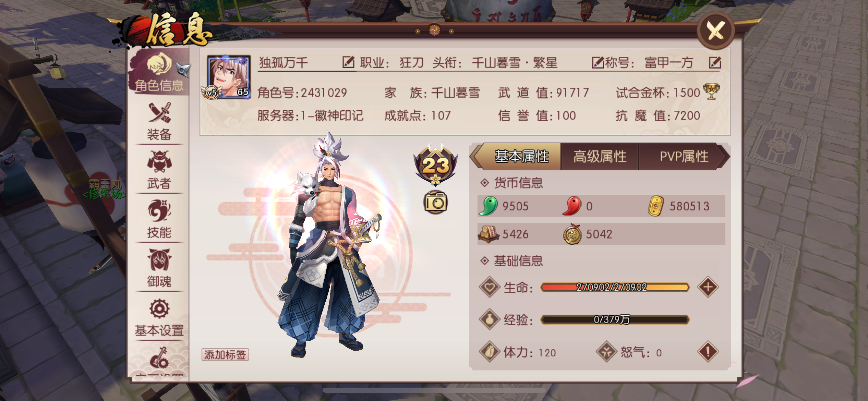
Task: Open the 武者 warrior sidebar icon
Action: [159, 170]
